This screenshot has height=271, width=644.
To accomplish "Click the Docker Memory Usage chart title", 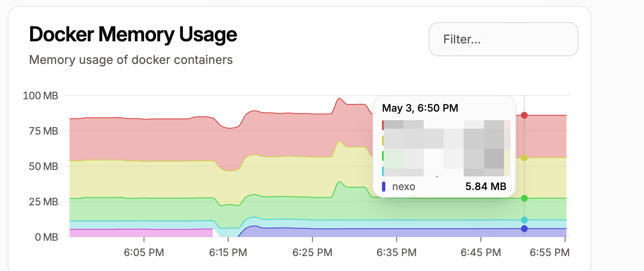I will [133, 35].
